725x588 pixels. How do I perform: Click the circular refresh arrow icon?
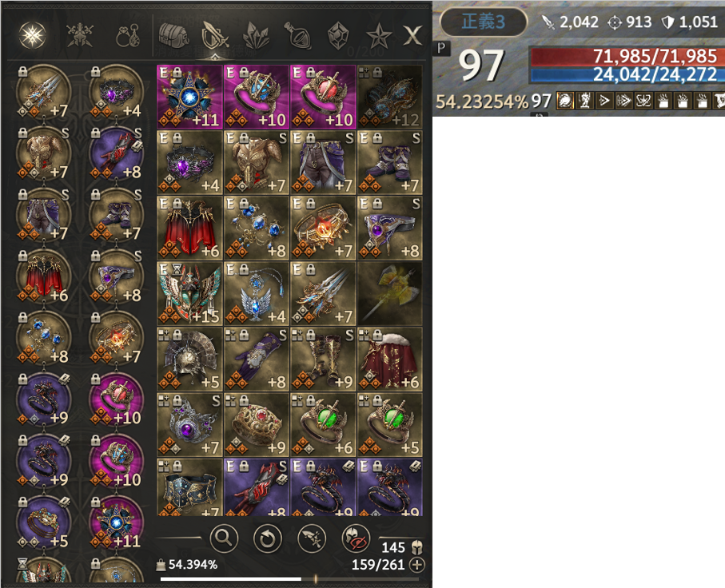pos(268,538)
